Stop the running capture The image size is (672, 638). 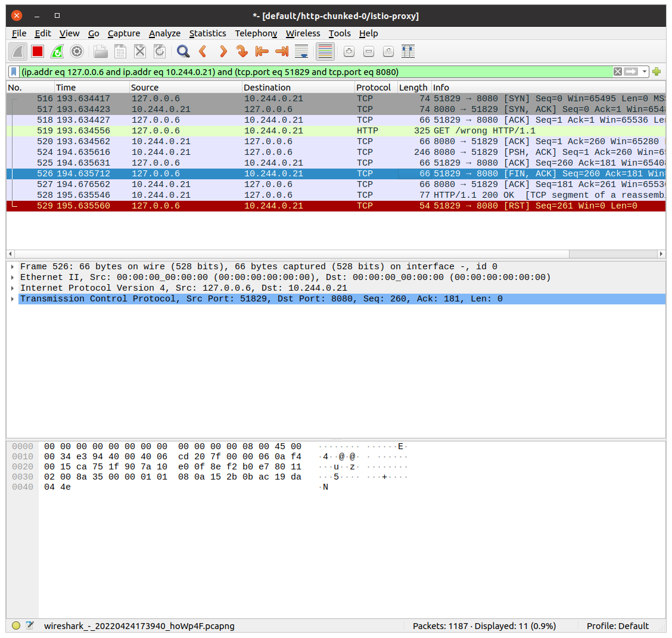point(37,51)
